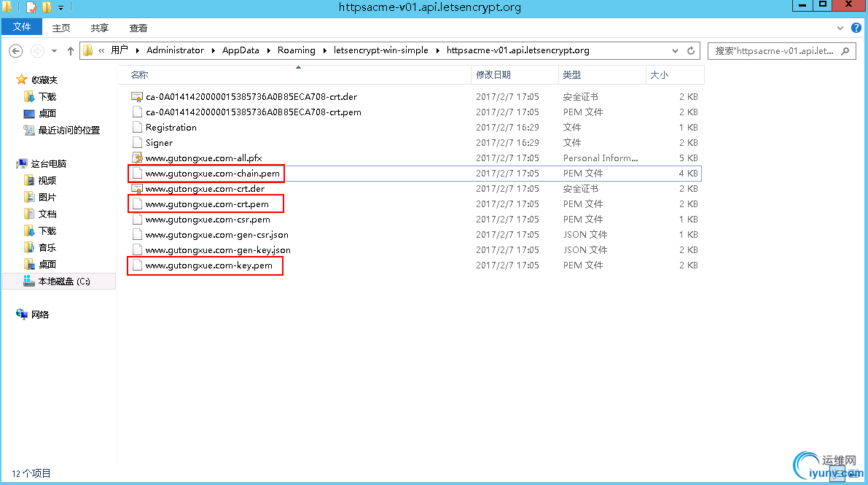Screen dimensions: 868x485
Task: Switch to the 共享 ribbon tab
Action: pos(100,28)
